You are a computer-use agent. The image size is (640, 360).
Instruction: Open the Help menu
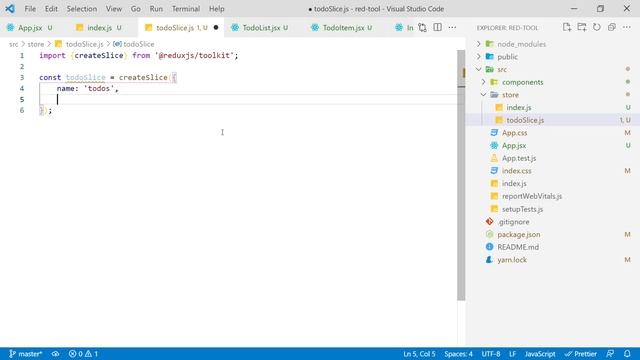pyautogui.click(x=216, y=9)
